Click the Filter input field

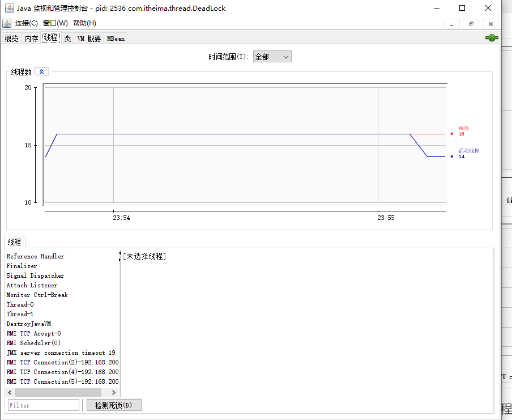click(44, 405)
